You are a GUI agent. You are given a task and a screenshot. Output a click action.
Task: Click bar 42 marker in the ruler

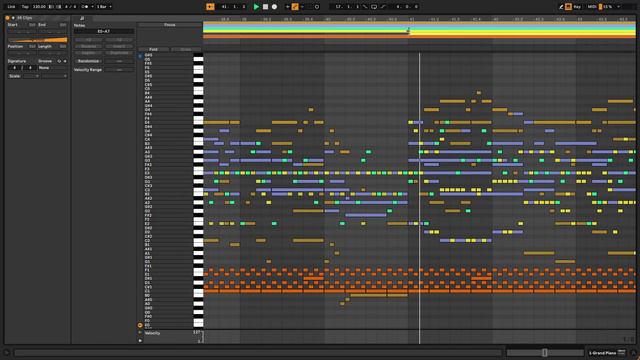[496, 19]
